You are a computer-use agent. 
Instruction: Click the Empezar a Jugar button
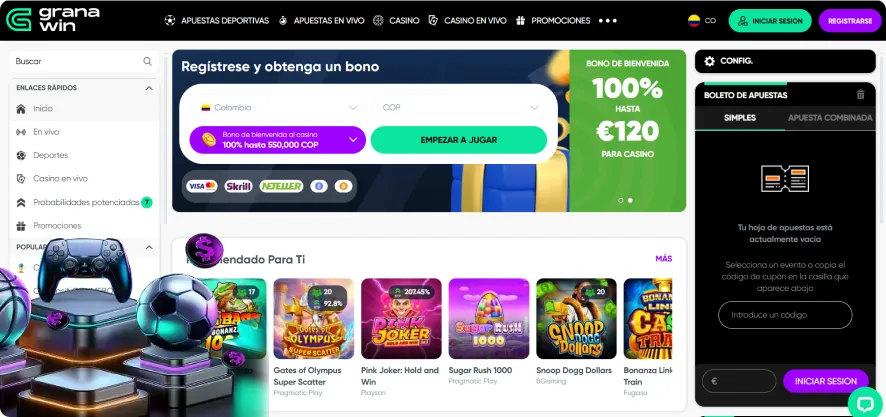click(459, 140)
